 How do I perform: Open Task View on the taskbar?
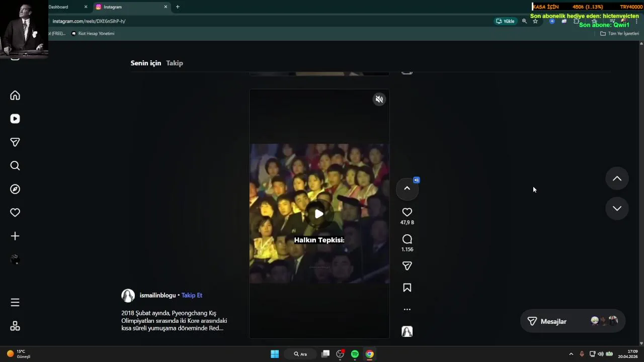point(326,354)
